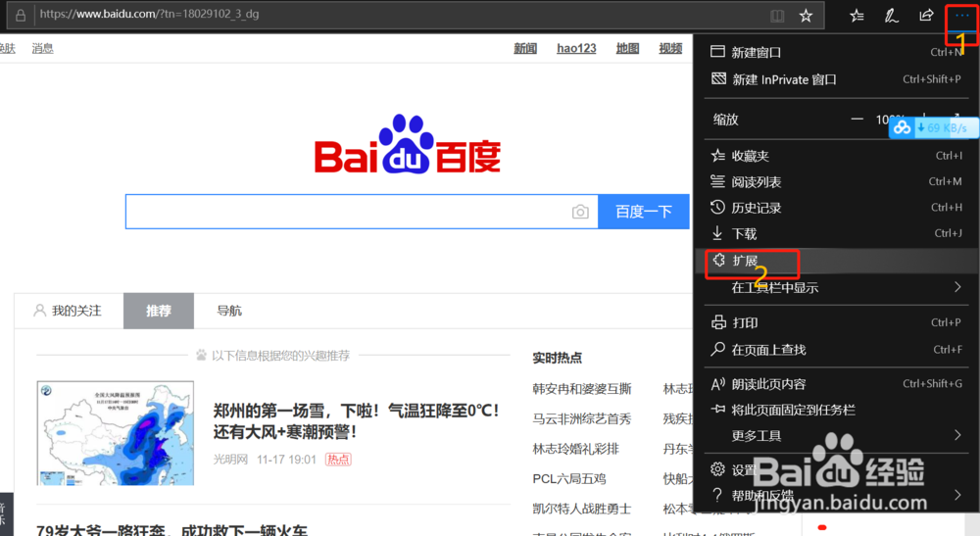Open 扩展 menu entry
Screen dimensions: 980x536
tap(838, 261)
